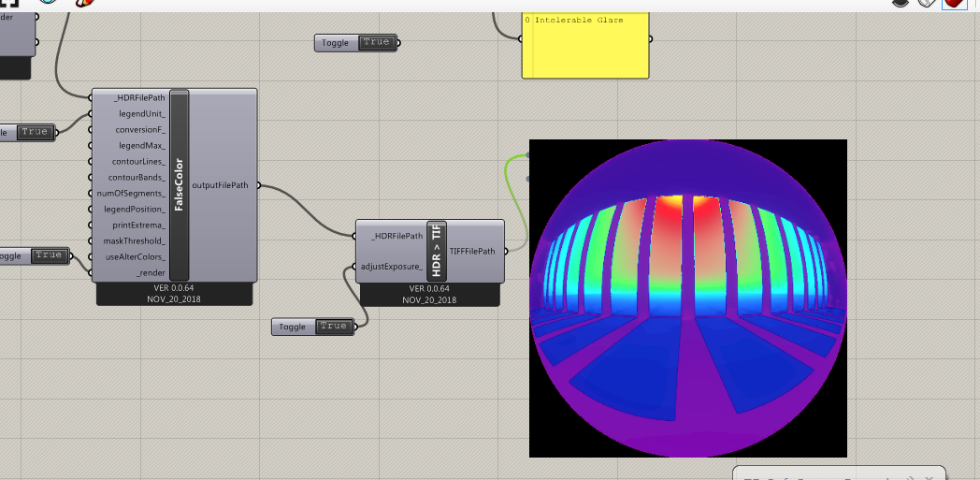Viewport: 980px width, 480px height.
Task: Click the NOV_20_2018 label under HDR > TIF
Action: 429,300
